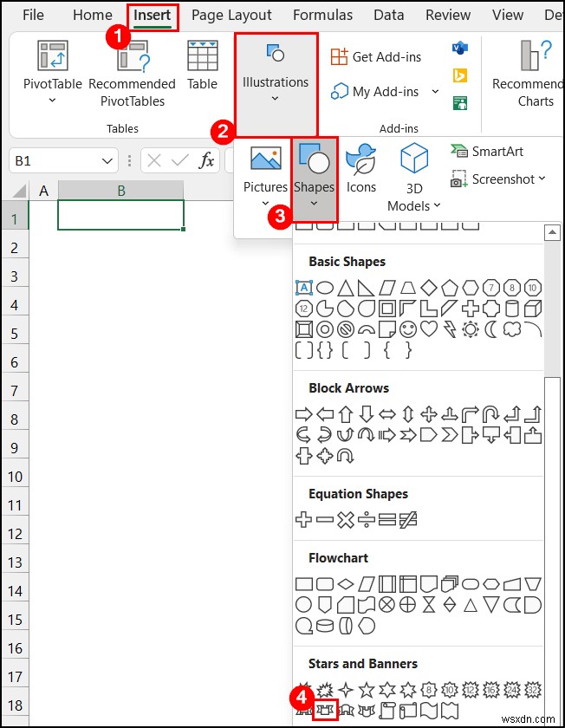Select the Lightning Bolt shape

[450, 329]
